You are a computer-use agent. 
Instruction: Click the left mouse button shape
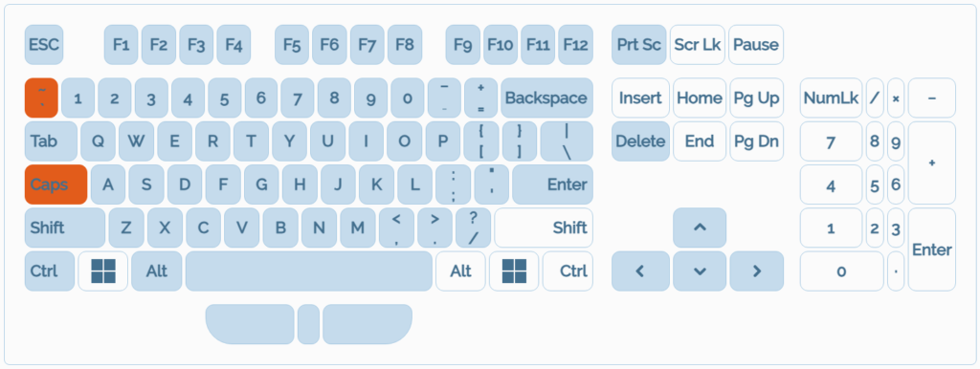pyautogui.click(x=250, y=324)
